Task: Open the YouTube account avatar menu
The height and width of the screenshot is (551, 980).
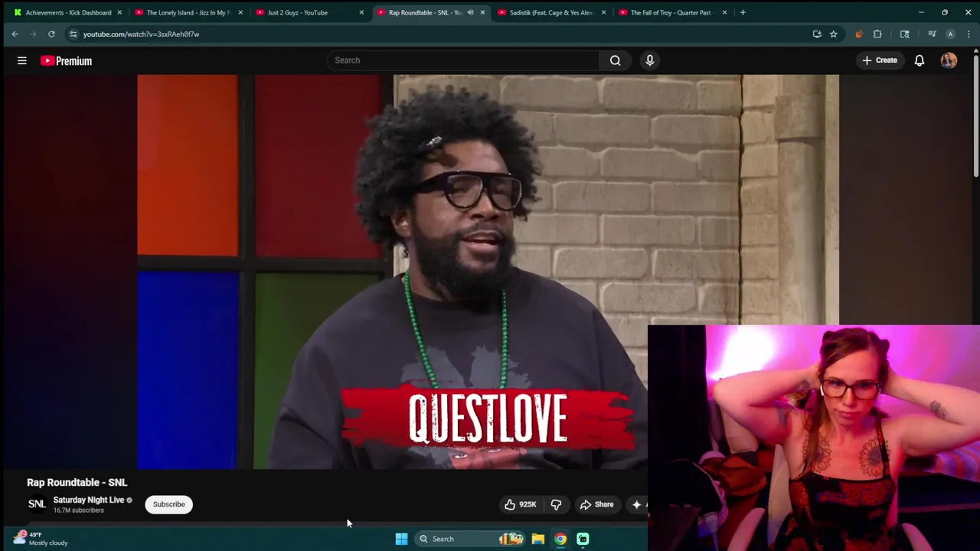Action: tap(949, 60)
